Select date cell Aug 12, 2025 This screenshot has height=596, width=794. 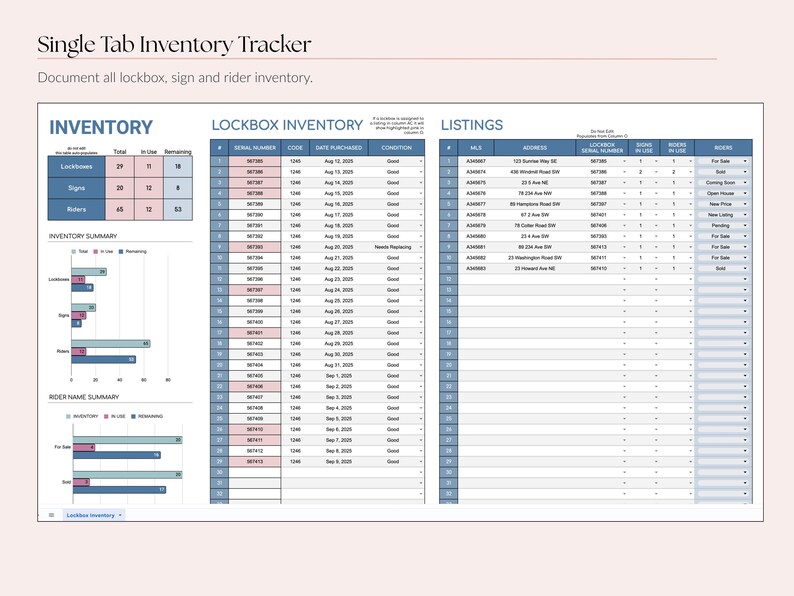[339, 161]
